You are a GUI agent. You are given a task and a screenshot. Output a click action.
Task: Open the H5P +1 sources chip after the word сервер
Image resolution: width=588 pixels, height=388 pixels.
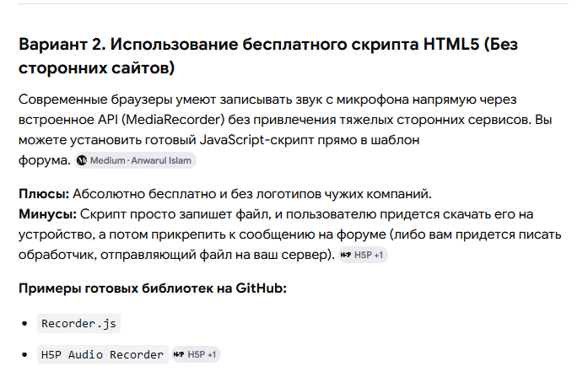click(x=363, y=255)
